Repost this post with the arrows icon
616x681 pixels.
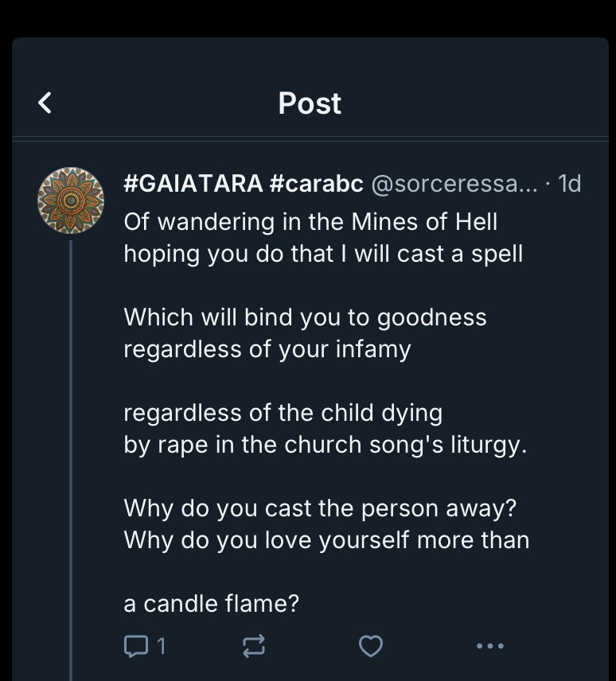pyautogui.click(x=253, y=646)
